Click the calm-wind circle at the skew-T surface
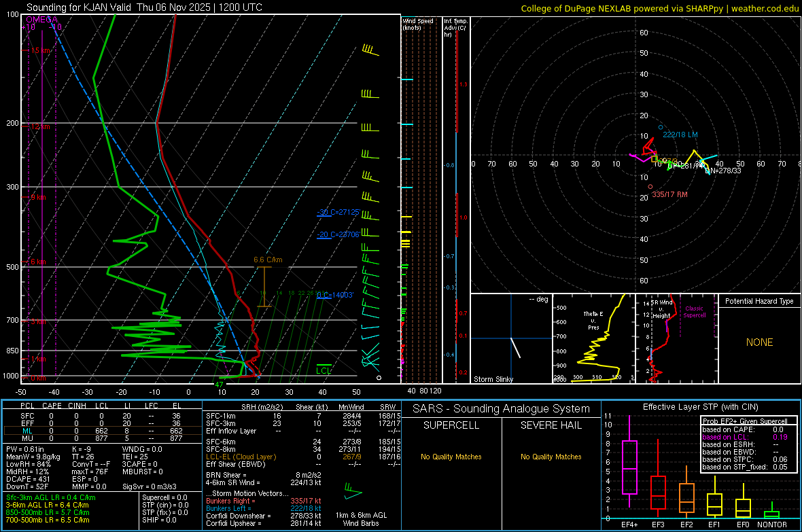The image size is (802, 532). point(379,378)
